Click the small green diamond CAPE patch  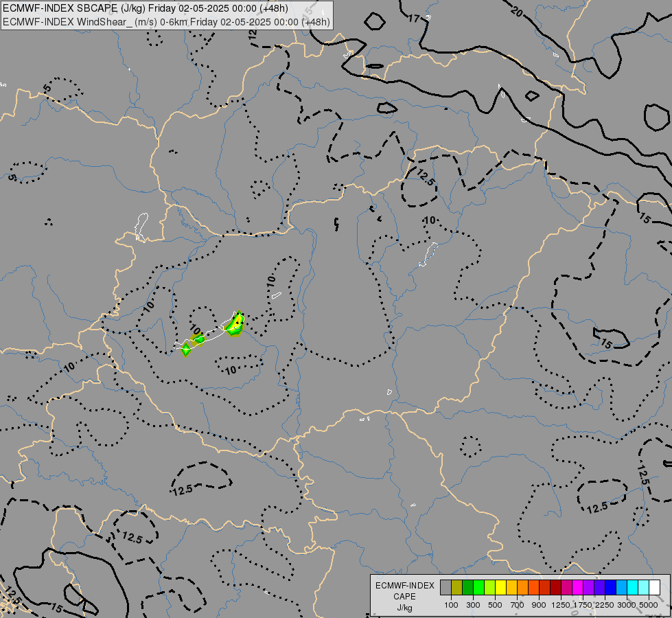click(185, 349)
